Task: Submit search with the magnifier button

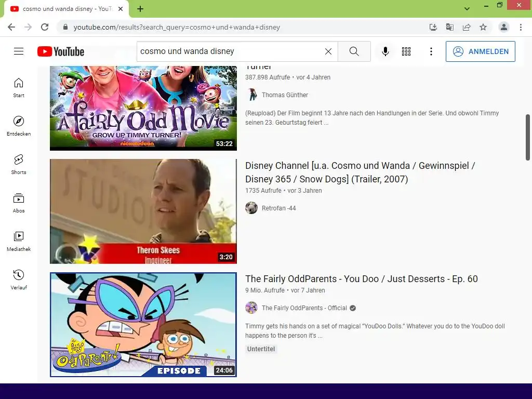Action: click(354, 51)
